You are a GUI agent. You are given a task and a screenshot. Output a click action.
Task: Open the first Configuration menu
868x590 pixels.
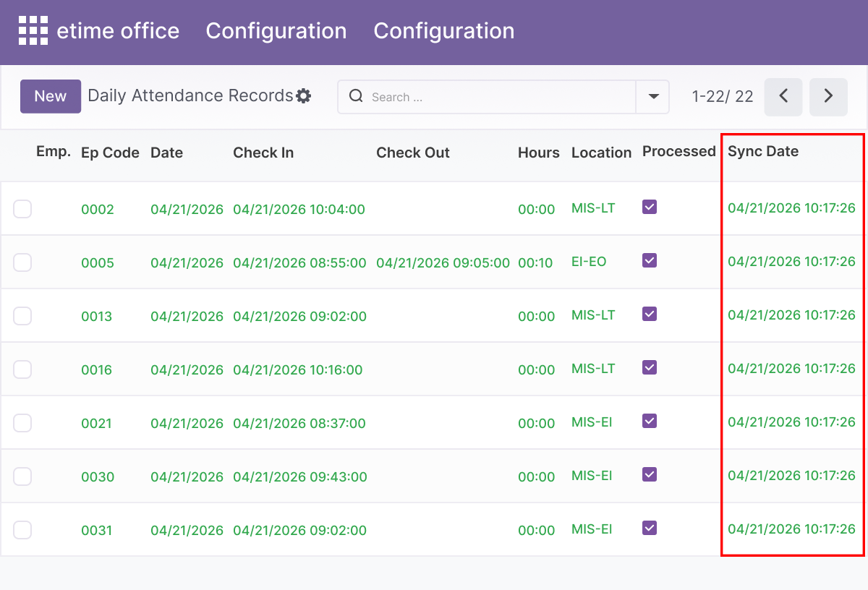pos(276,31)
